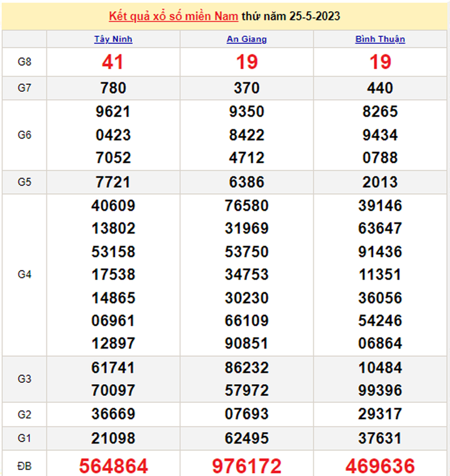
Task: Click Bình Thuận G6 number 8265
Action: pos(380,112)
